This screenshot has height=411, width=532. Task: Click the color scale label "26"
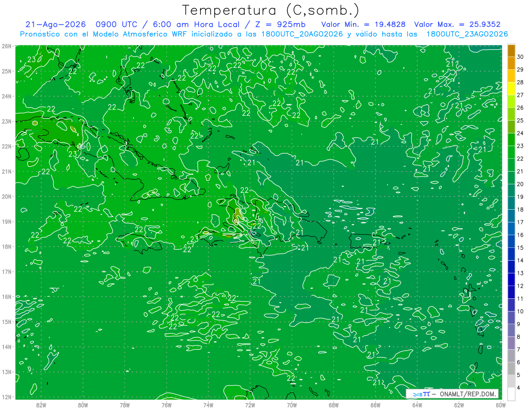pos(520,108)
